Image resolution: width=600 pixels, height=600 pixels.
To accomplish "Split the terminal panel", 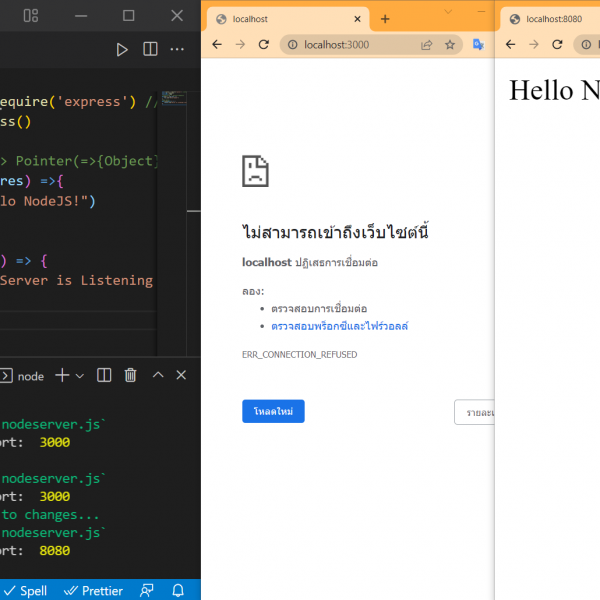I will (x=104, y=375).
